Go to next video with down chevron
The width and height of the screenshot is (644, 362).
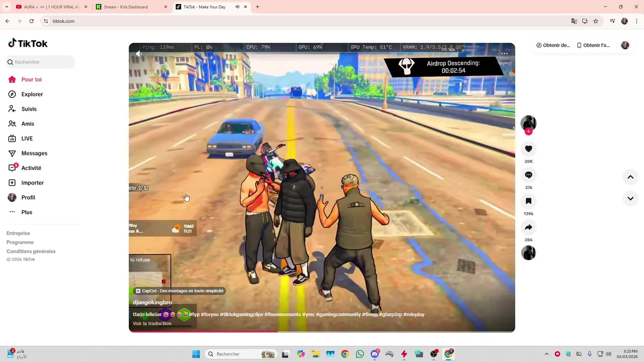(x=630, y=199)
